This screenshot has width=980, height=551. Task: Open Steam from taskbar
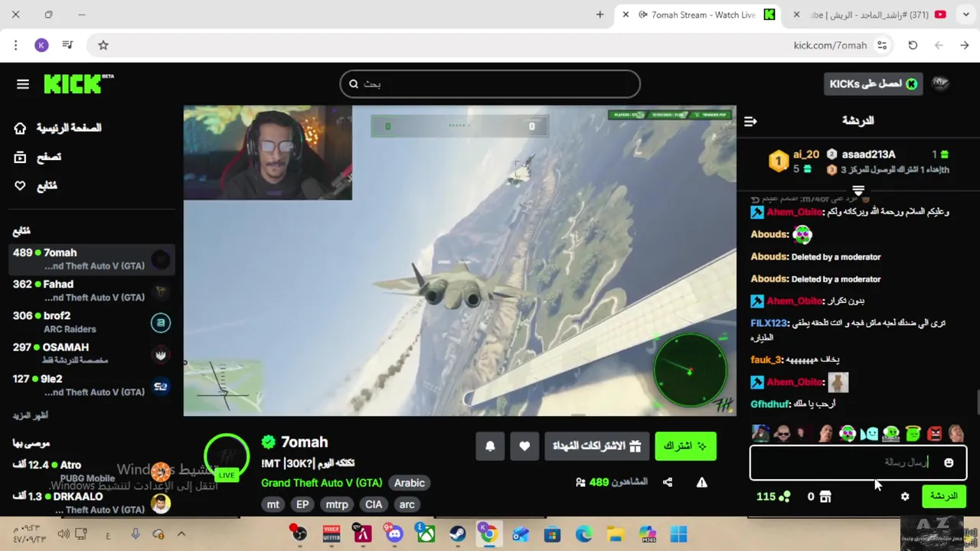tap(457, 534)
